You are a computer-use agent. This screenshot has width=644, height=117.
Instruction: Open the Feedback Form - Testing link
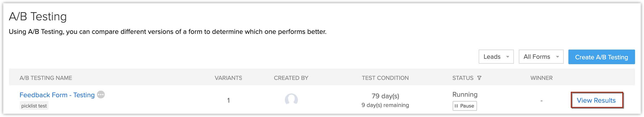click(x=57, y=95)
